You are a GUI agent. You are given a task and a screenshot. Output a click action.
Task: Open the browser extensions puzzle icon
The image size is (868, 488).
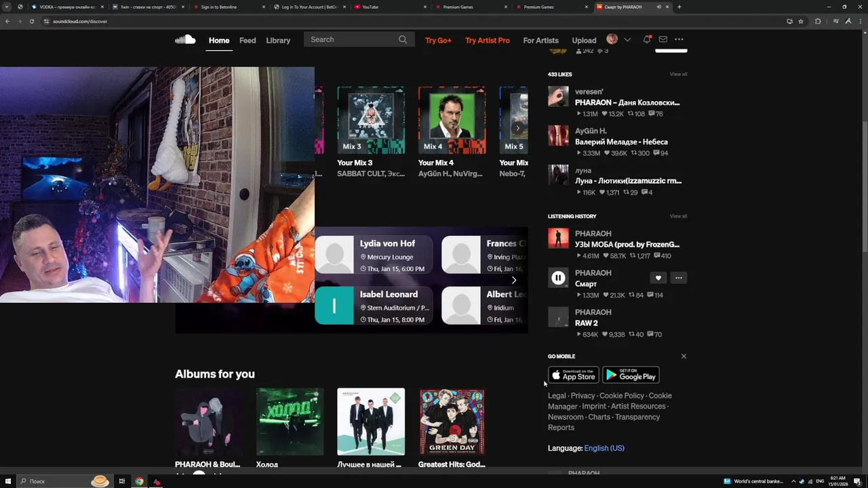818,21
